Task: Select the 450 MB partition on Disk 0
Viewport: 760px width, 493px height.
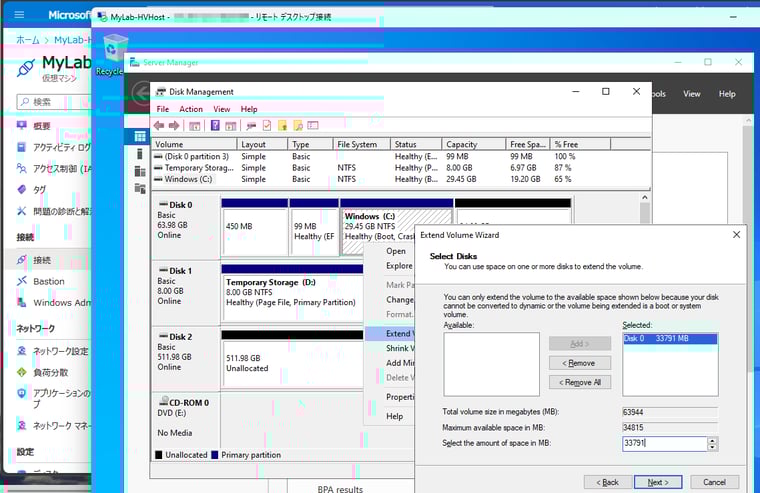Action: (x=254, y=227)
